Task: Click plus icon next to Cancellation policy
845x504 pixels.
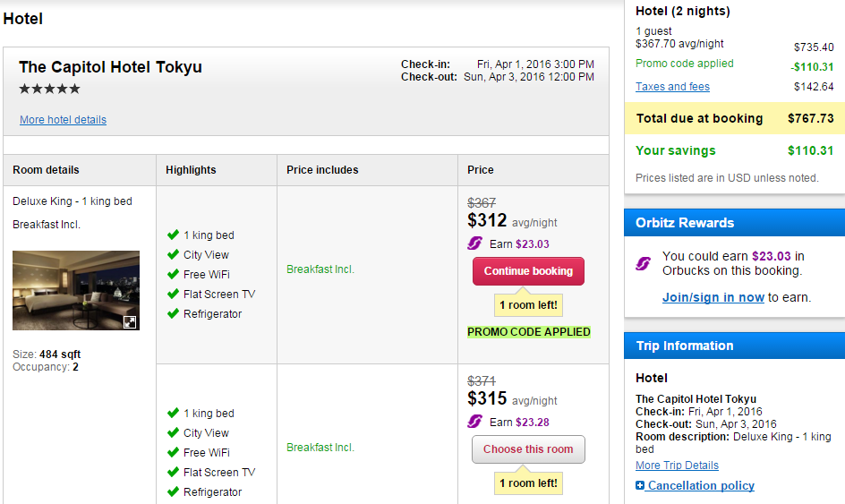Action: pos(640,485)
